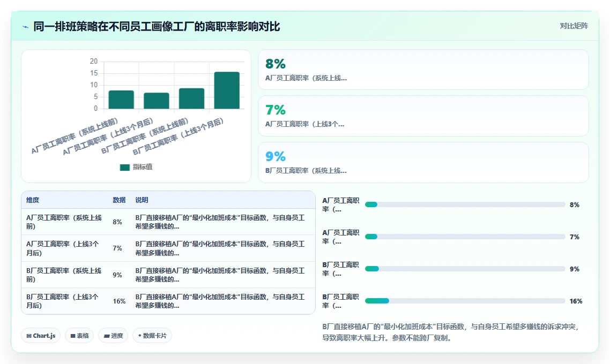Image resolution: width=610 pixels, height=364 pixels.
Task: Click table cell B厂员工离职率（上线3个月后）
Action: click(x=63, y=301)
